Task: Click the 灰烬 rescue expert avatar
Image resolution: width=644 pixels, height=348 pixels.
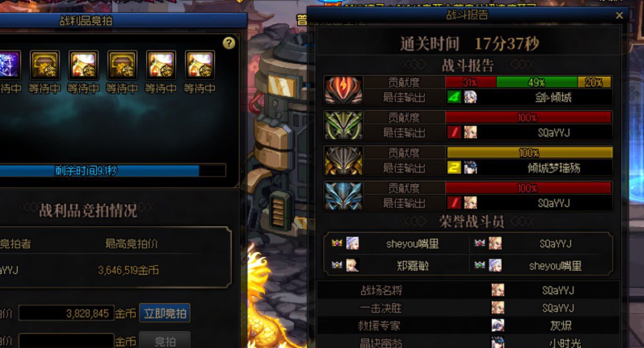Action: 498,325
